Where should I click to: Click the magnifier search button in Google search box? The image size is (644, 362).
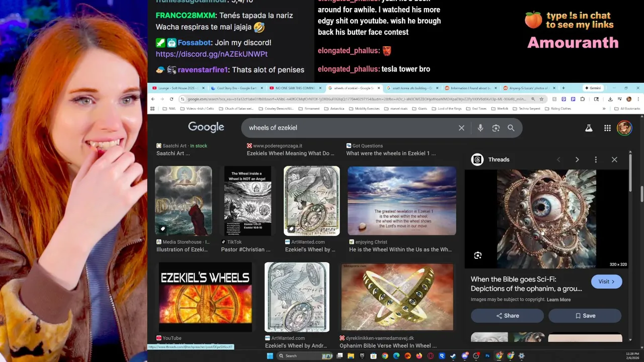click(511, 128)
